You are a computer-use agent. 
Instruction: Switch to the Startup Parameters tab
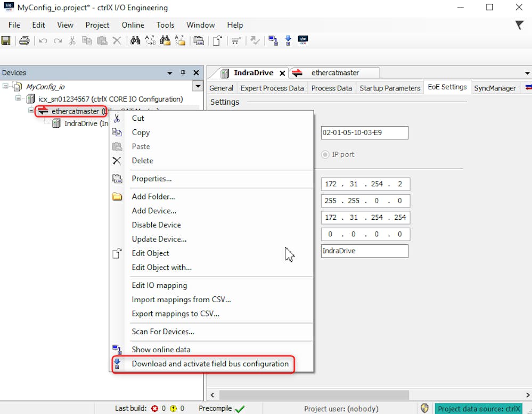click(x=390, y=88)
